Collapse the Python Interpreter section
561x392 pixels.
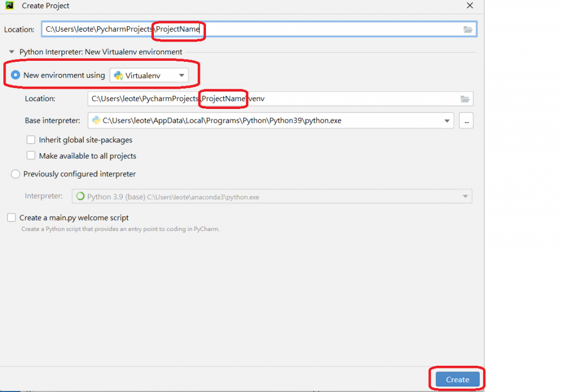click(x=12, y=52)
